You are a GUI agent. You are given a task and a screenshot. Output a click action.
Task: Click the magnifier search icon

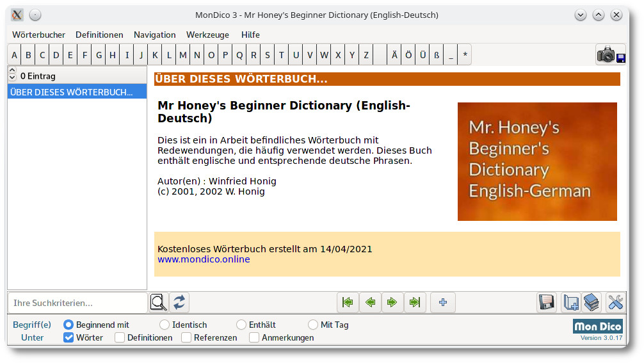point(158,303)
